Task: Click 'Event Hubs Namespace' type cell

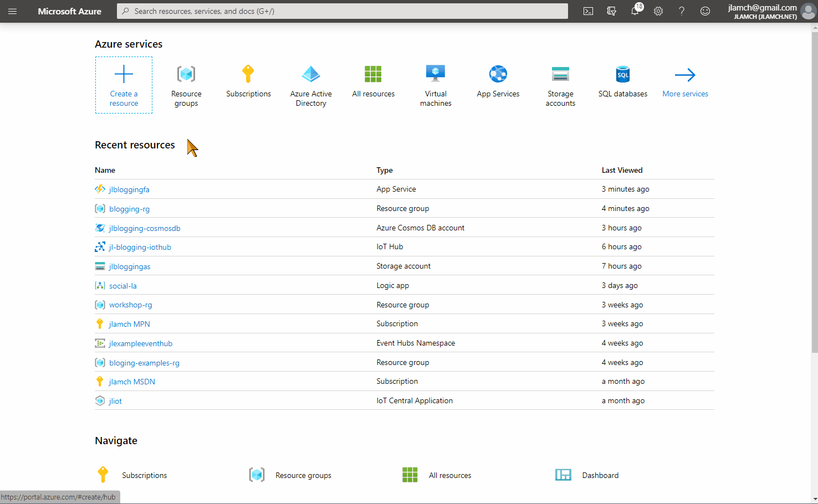Action: point(416,343)
